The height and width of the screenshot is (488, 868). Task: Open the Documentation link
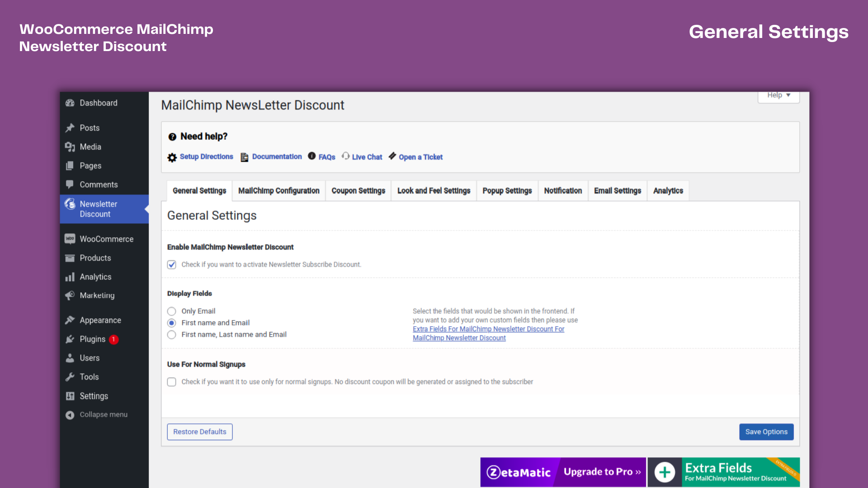pos(277,157)
